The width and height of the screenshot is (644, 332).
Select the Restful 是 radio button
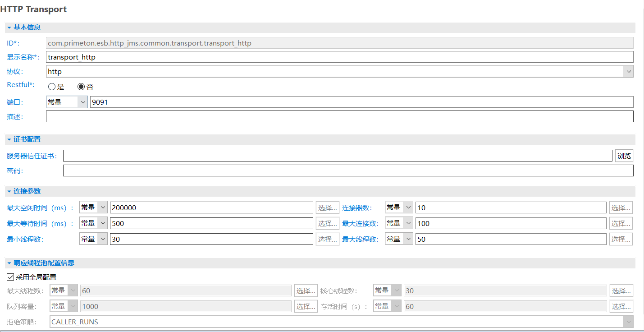(x=52, y=87)
